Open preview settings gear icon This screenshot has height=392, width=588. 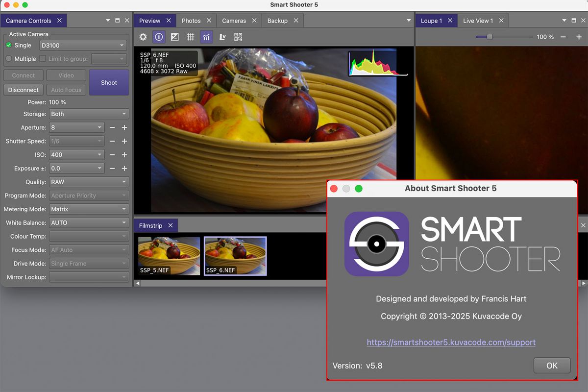coord(143,37)
